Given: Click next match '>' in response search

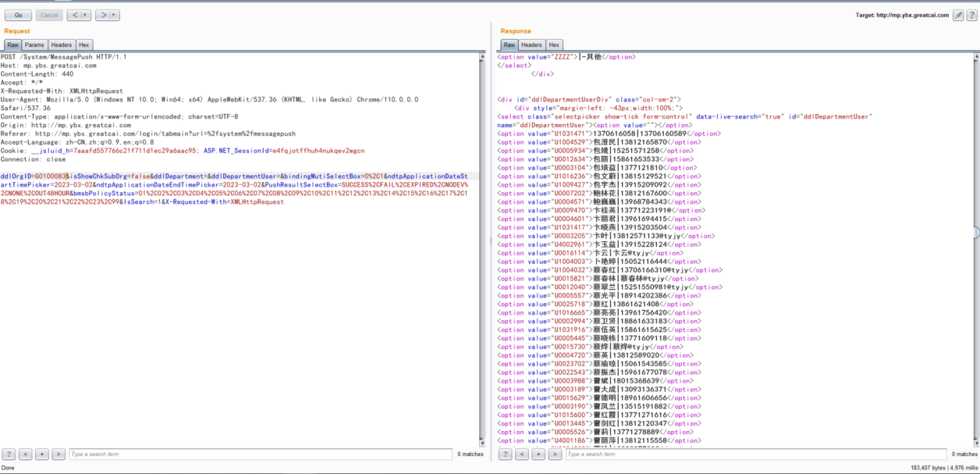Looking at the screenshot, I should coord(555,454).
